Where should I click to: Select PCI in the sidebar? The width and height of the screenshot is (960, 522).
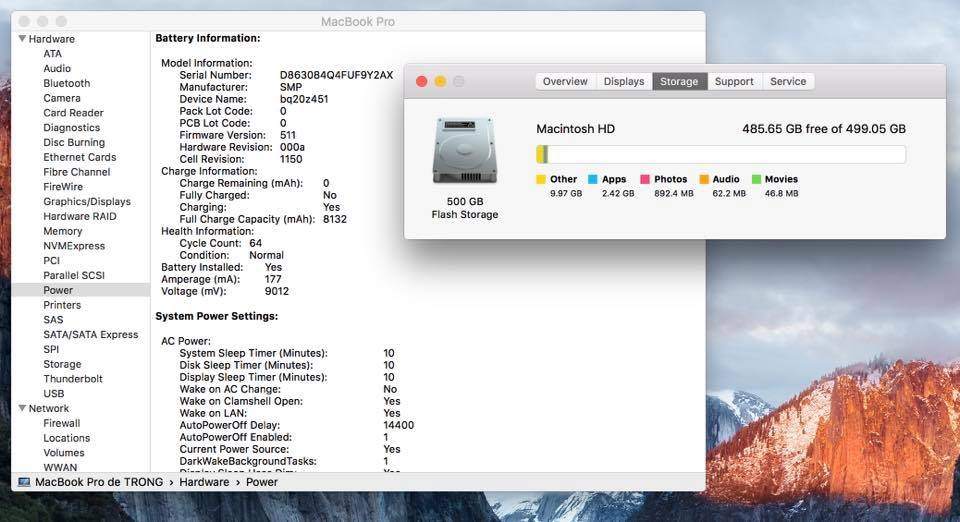tap(51, 261)
